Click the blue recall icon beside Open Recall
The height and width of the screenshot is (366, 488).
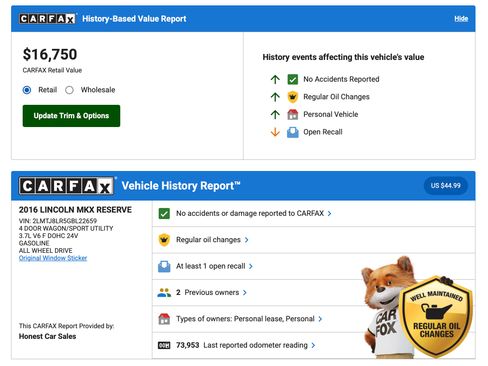point(293,132)
